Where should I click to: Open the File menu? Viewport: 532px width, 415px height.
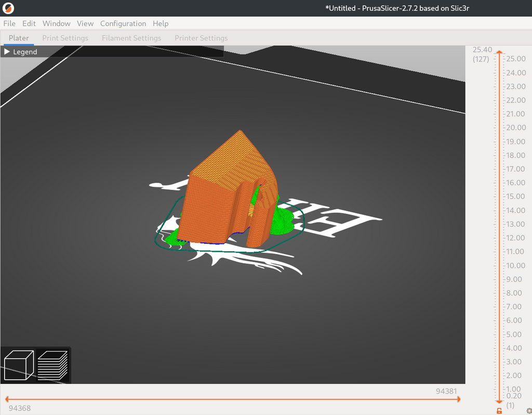9,23
